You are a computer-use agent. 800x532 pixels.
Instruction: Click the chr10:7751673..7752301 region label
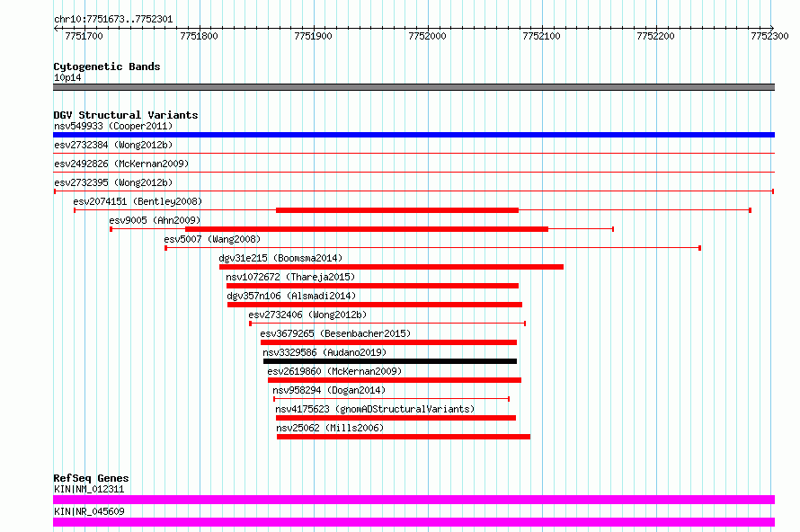(x=113, y=20)
